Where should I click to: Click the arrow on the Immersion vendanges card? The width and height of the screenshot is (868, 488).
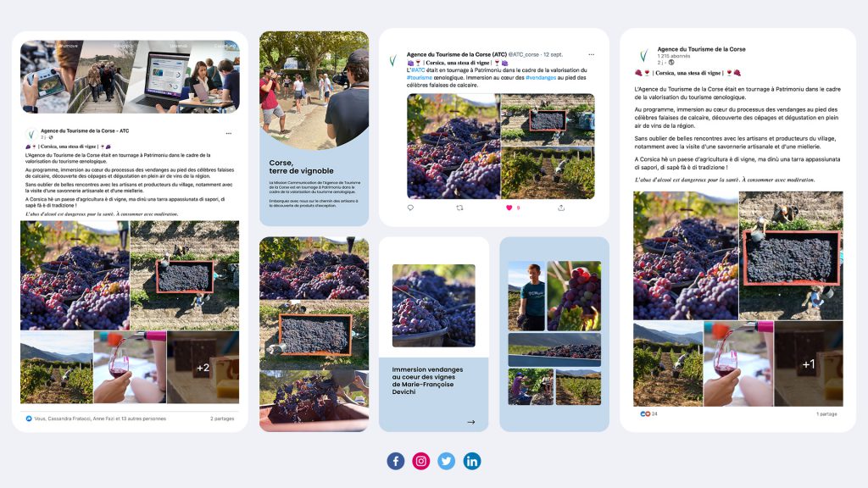pos(471,422)
